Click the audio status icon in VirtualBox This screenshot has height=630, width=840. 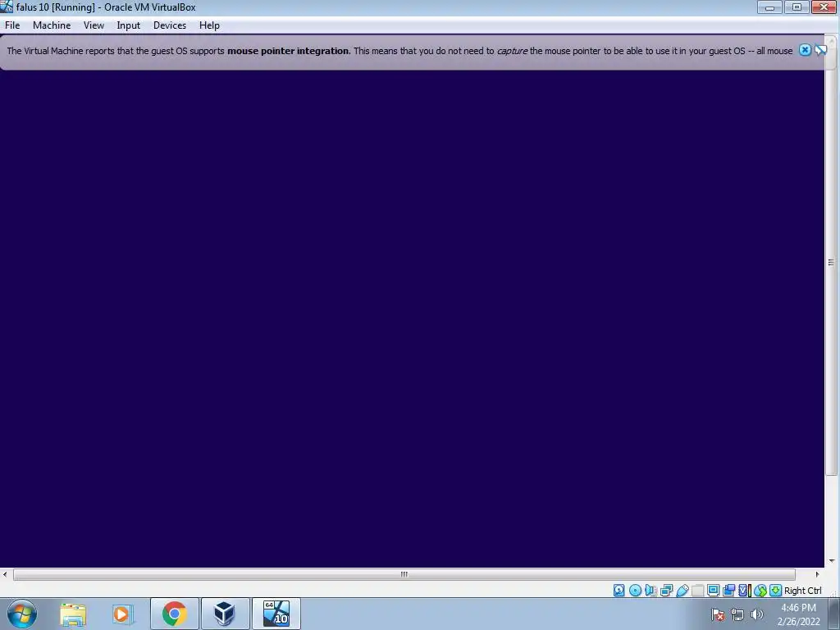[651, 591]
